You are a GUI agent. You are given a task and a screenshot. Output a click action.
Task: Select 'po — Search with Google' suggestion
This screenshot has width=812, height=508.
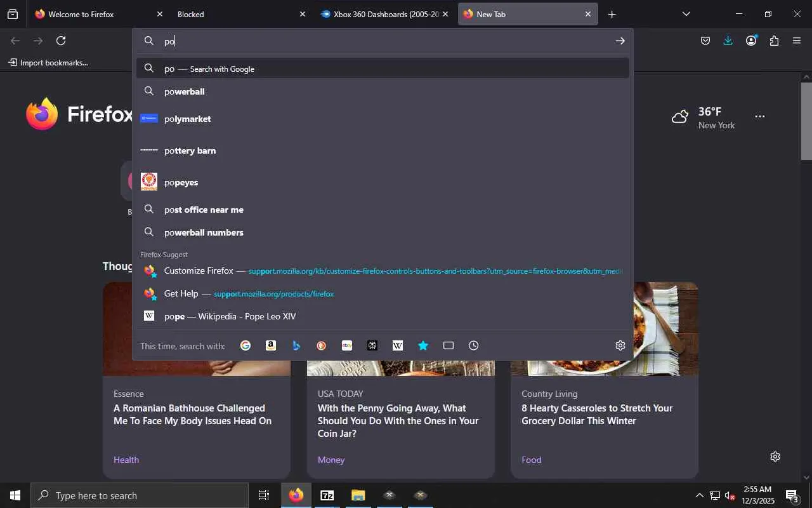tap(383, 69)
